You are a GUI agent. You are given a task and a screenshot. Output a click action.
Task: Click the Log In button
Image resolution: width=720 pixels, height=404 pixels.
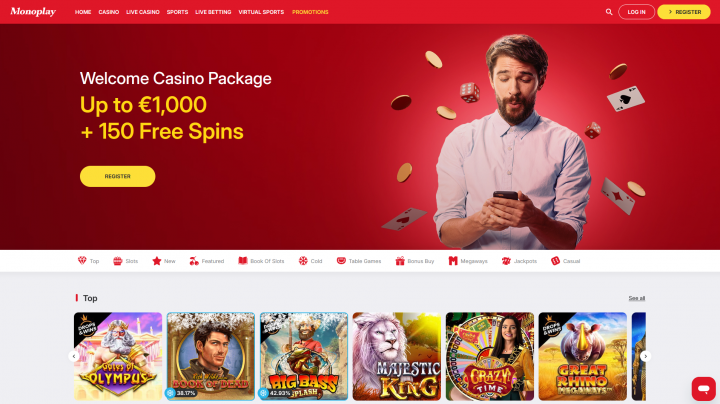pyautogui.click(x=636, y=12)
